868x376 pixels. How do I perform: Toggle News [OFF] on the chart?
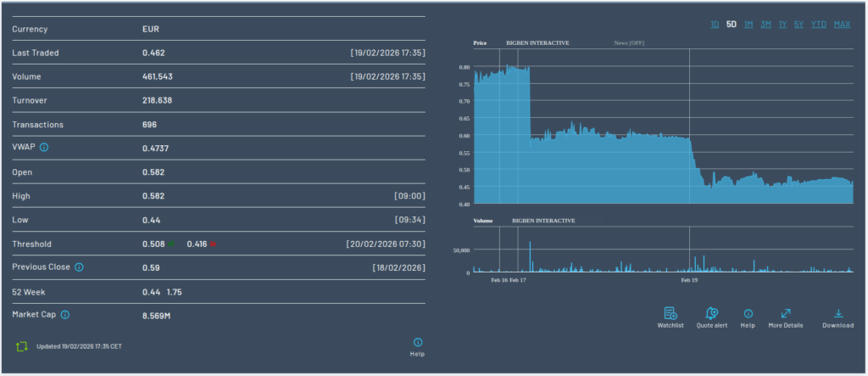point(629,42)
